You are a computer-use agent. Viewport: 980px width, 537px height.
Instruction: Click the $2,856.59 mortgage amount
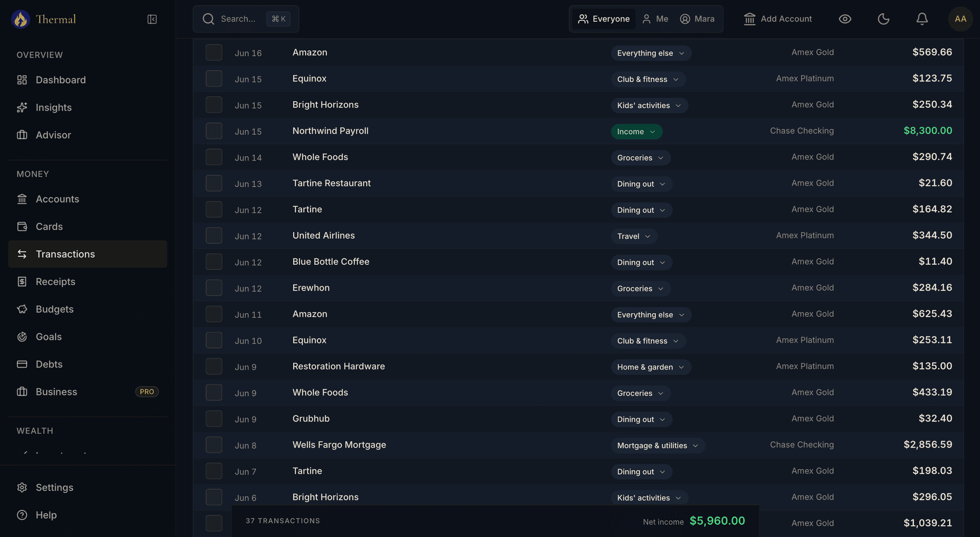pyautogui.click(x=928, y=445)
